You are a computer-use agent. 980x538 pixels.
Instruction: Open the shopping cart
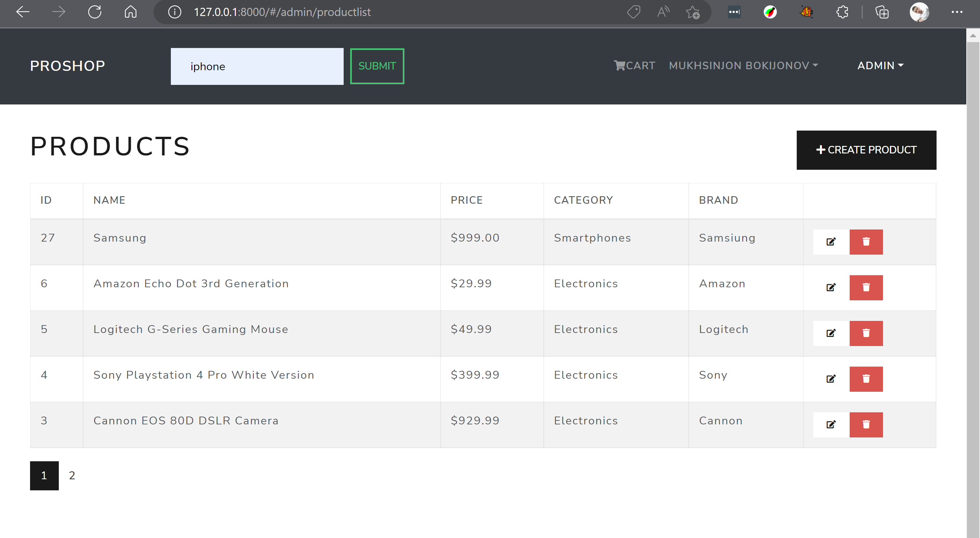[x=634, y=66]
